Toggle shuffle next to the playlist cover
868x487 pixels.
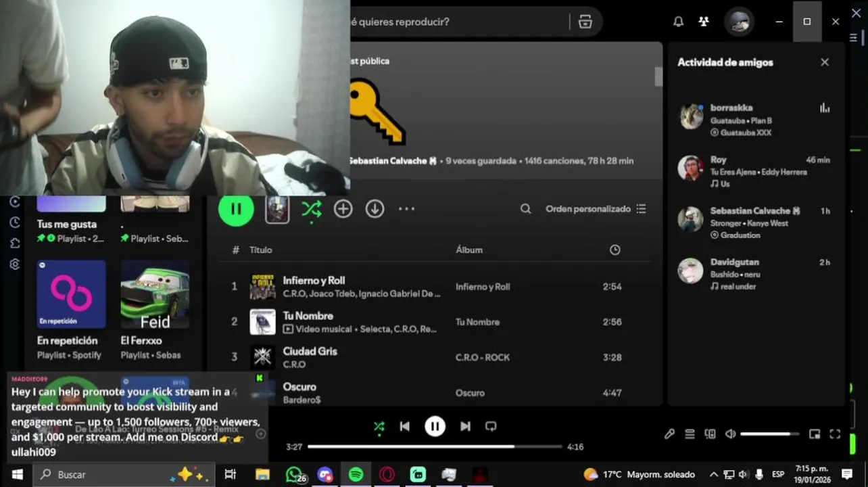(x=312, y=209)
